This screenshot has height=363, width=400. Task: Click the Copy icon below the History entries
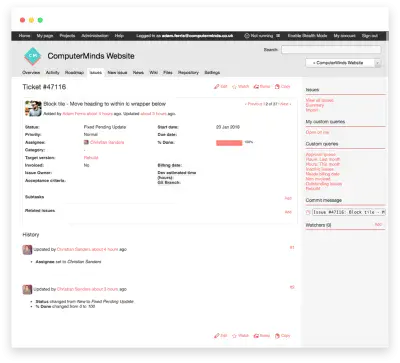pyautogui.click(x=277, y=336)
